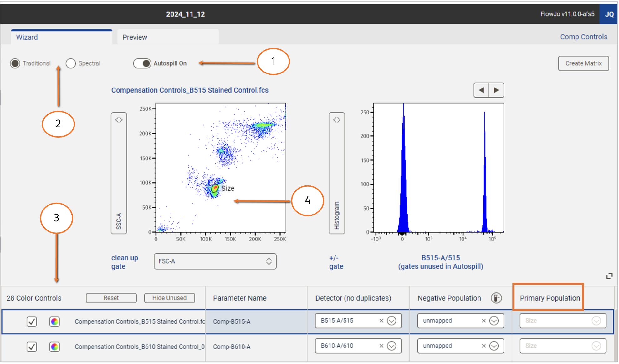Clear unmapped negative population in B610 row
619x364 pixels.
coord(483,346)
